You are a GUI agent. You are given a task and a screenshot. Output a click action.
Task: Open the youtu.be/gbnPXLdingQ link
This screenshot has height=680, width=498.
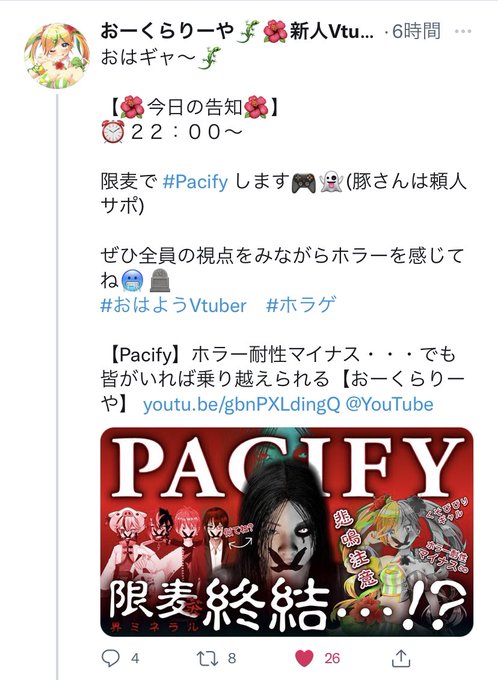[x=242, y=405]
